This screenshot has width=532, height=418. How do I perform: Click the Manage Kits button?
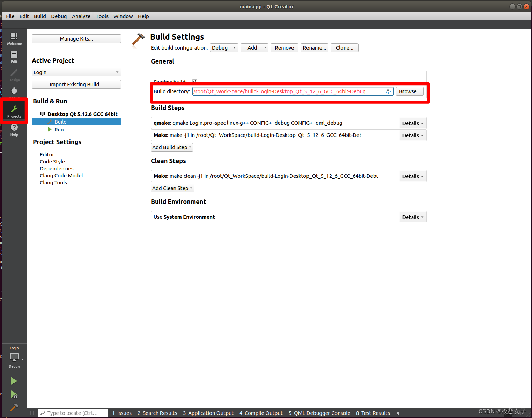[x=76, y=39]
